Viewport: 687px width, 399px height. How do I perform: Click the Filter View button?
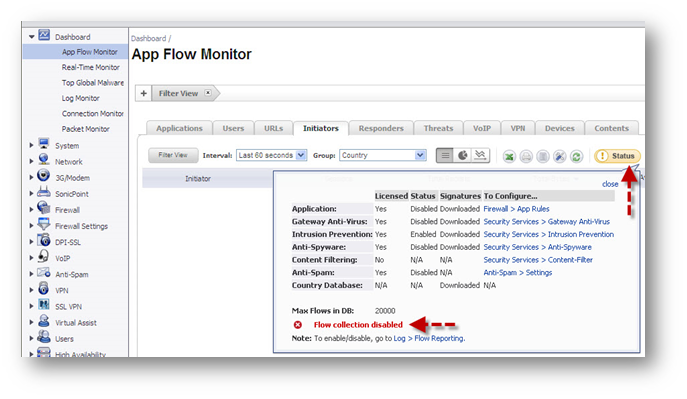tap(173, 155)
